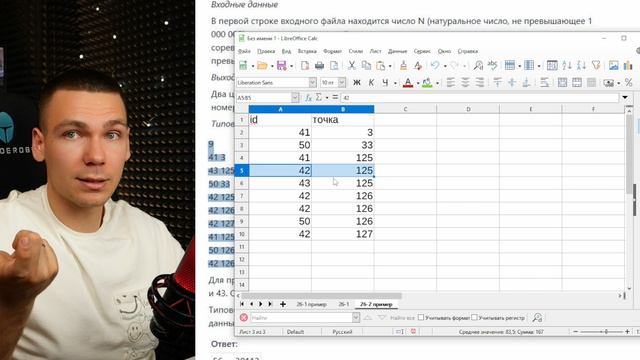Open the Правка menu
640x360 pixels.
click(x=266, y=51)
